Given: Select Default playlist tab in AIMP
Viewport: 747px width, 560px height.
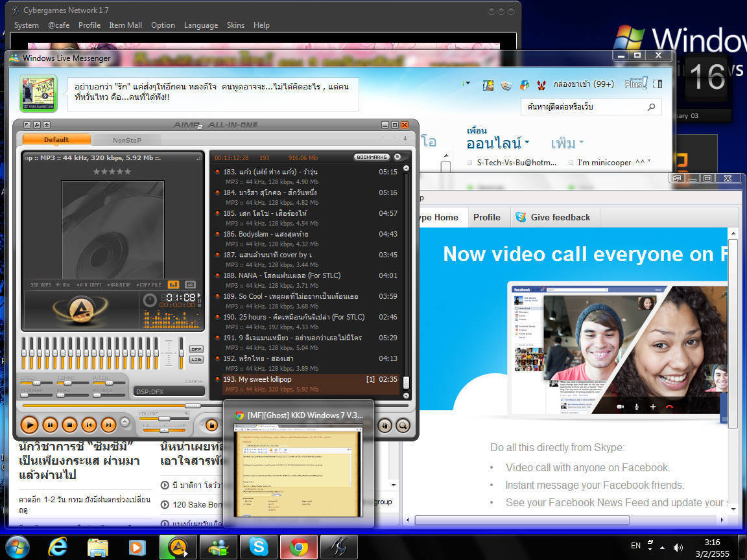Looking at the screenshot, I should pos(56,139).
